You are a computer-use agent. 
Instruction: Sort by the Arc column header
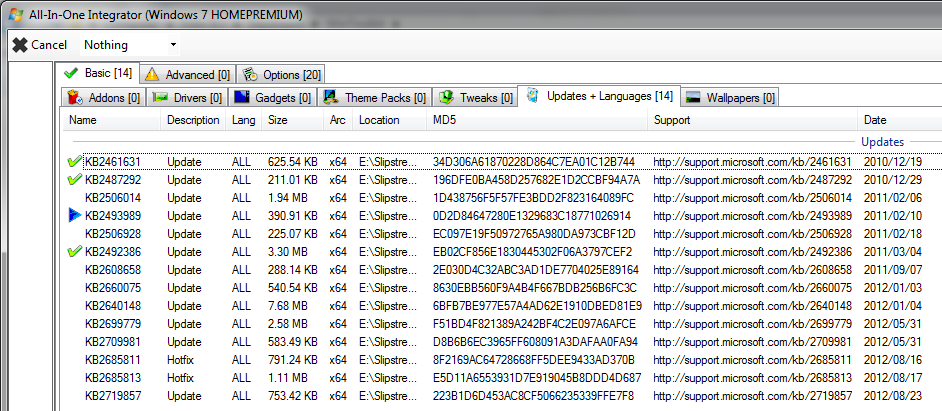pos(338,120)
